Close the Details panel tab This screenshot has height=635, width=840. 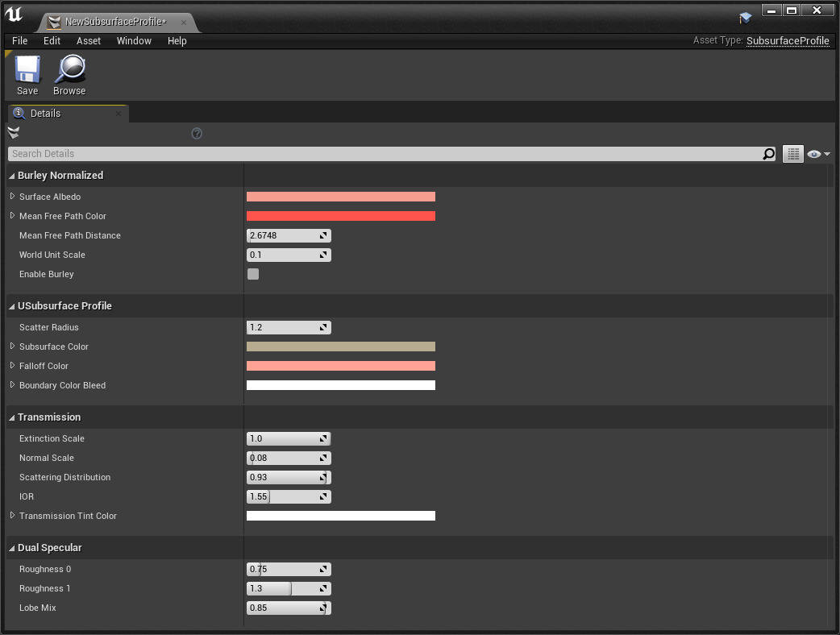pos(119,114)
